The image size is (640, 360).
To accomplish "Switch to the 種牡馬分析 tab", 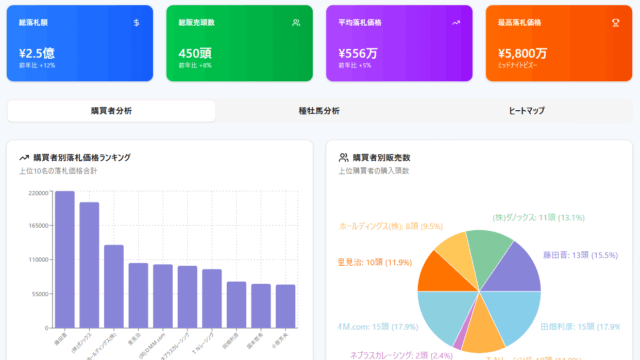I will click(319, 111).
